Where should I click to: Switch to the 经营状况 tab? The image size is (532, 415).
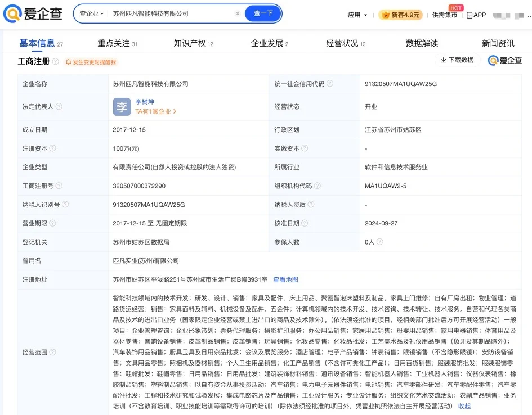(346, 43)
